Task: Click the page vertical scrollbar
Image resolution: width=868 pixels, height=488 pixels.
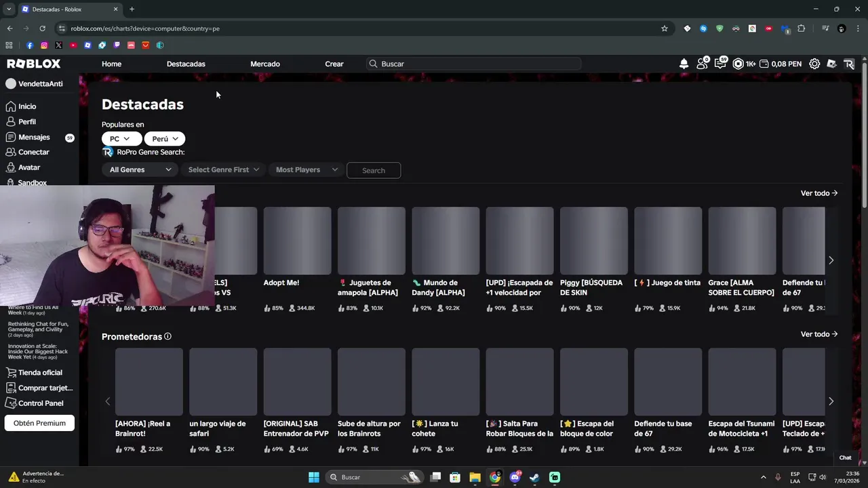Action: point(864,136)
